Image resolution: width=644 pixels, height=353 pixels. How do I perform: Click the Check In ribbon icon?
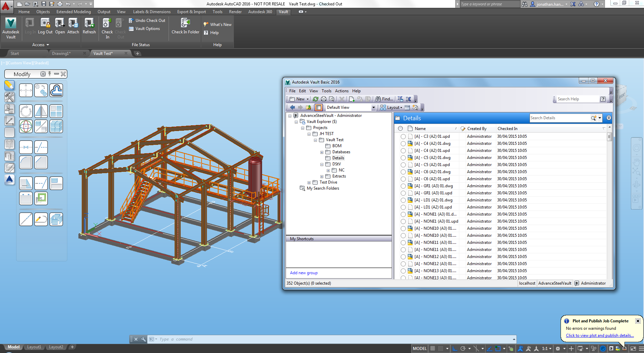coord(107,28)
